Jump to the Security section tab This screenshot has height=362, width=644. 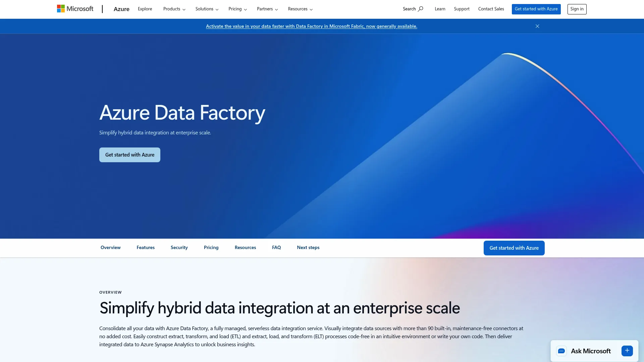pyautogui.click(x=179, y=248)
